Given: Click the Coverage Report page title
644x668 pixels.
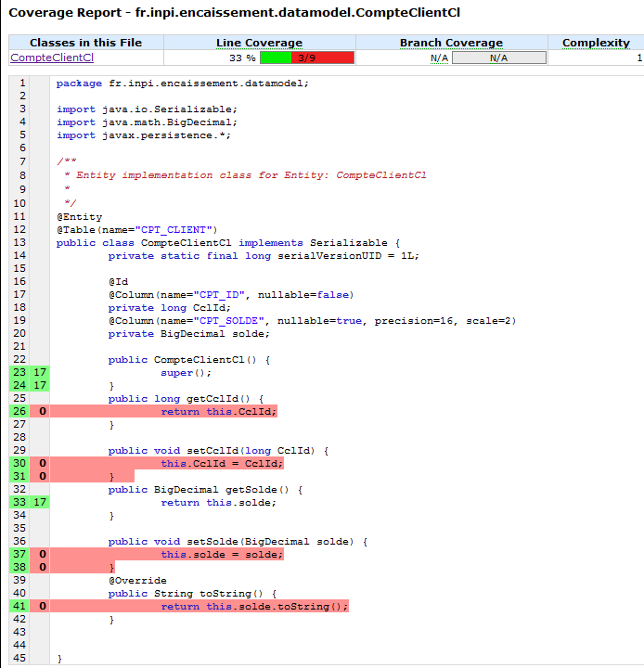Looking at the screenshot, I should tap(234, 13).
